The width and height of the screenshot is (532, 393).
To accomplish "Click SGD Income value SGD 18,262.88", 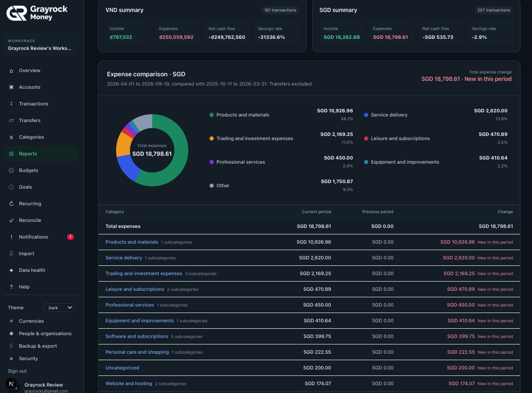I will (x=341, y=37).
